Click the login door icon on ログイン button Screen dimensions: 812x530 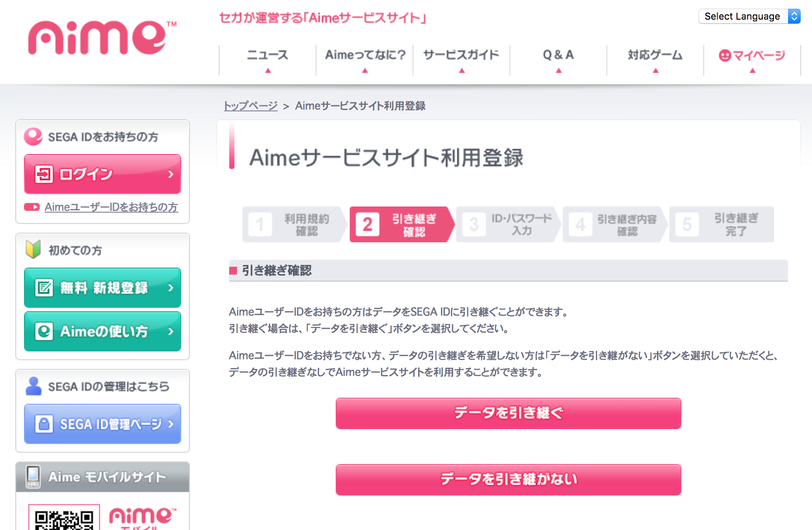[44, 174]
